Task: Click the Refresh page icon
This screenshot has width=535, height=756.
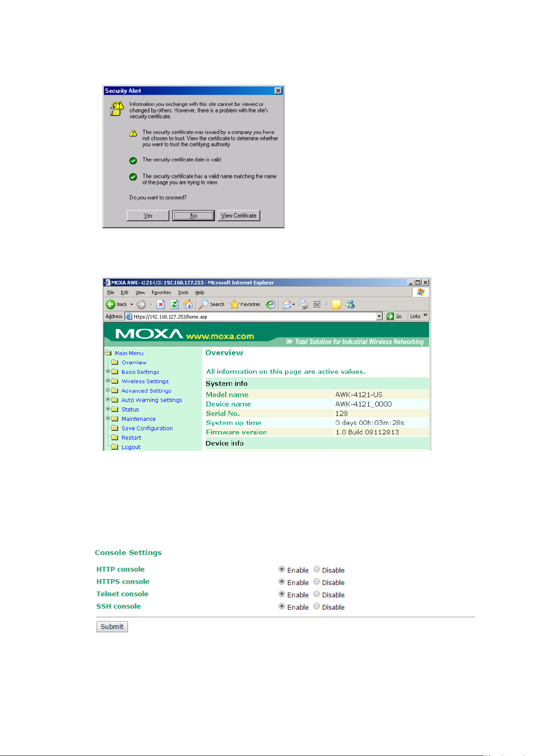Action: tap(175, 305)
